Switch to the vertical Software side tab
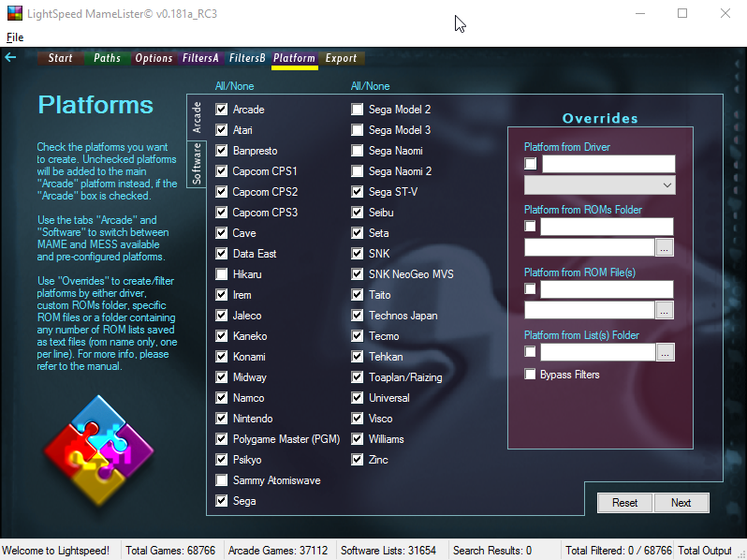Screen dimensions: 747x560 pos(197,164)
